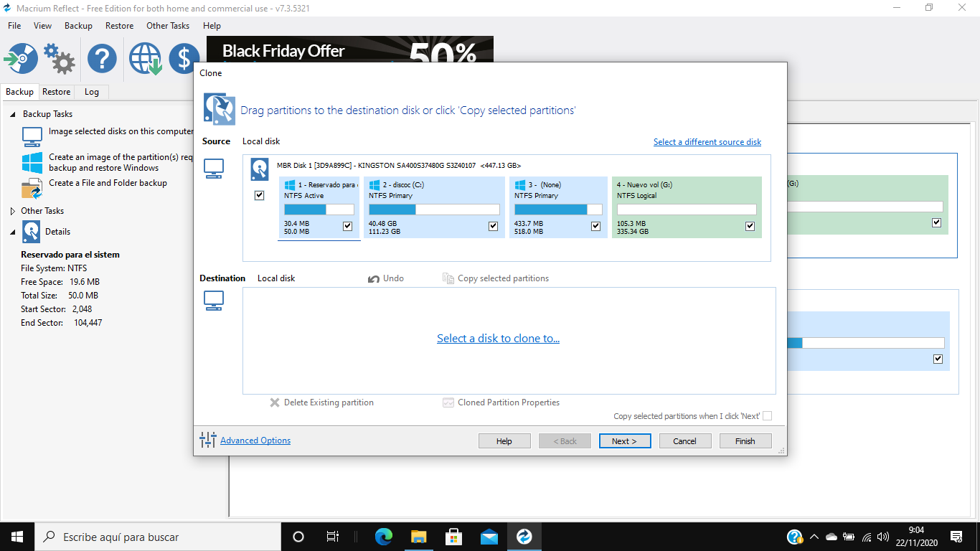Image resolution: width=980 pixels, height=551 pixels.
Task: Collapse the Backup Tasks section
Action: tap(13, 114)
